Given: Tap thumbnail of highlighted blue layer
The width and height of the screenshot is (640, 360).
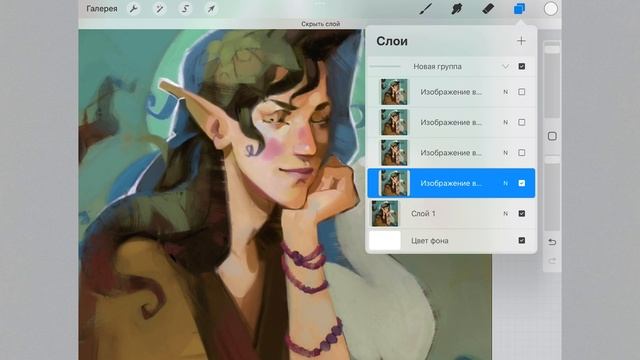Looking at the screenshot, I should (x=394, y=183).
